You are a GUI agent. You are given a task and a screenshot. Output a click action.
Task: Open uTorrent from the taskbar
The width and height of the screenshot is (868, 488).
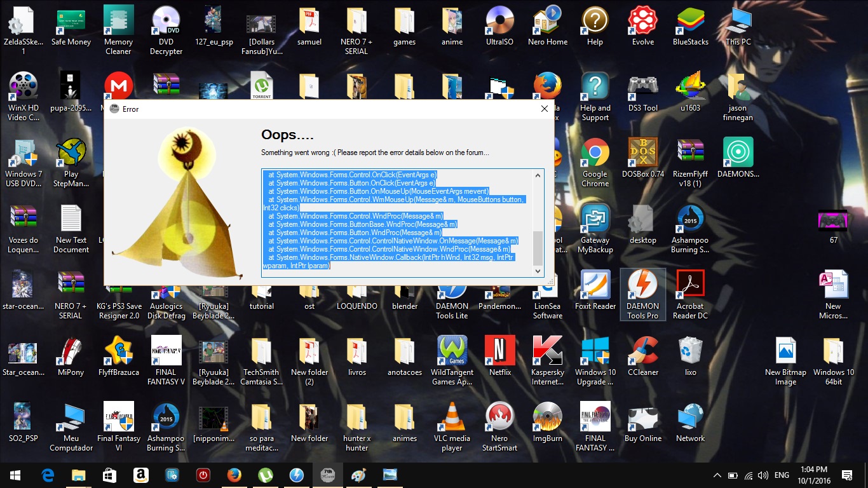266,475
